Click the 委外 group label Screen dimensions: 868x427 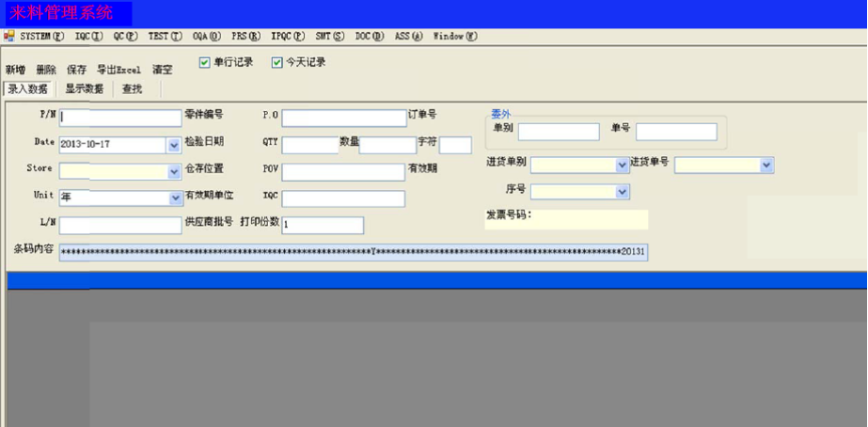pos(501,114)
